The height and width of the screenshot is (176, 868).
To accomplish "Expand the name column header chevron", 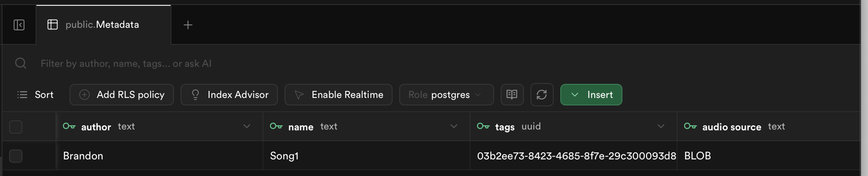I will [x=454, y=126].
